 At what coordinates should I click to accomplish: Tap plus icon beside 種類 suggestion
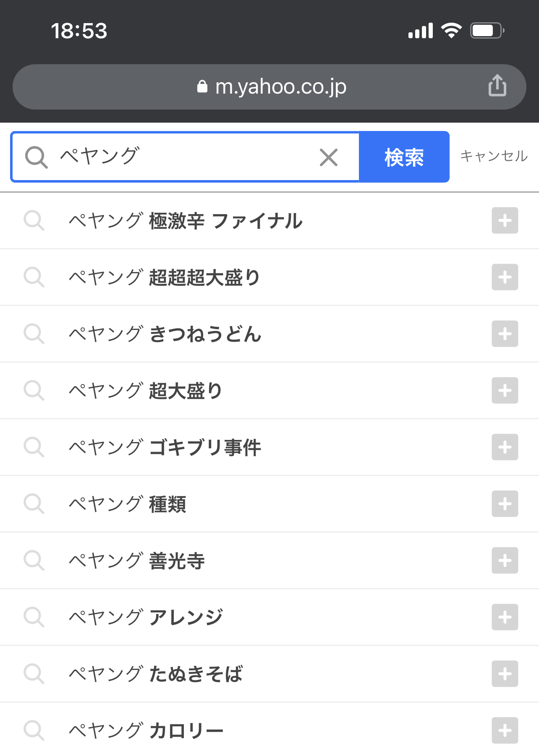pos(505,504)
